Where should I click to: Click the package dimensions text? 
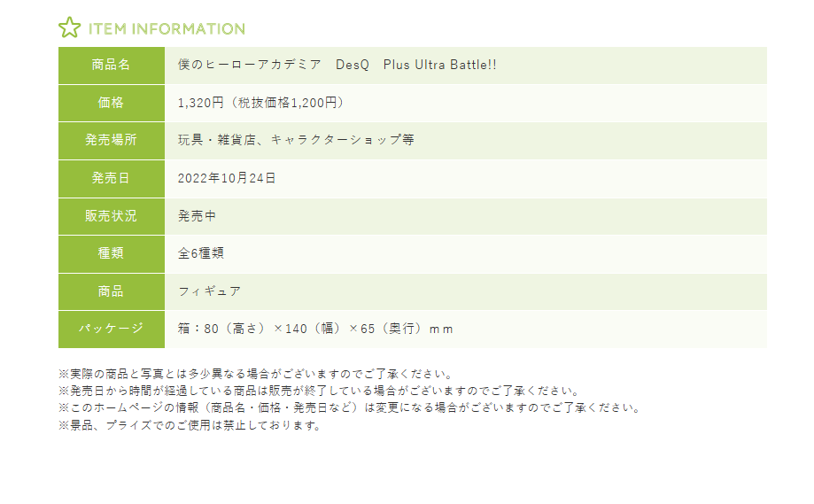[315, 329]
